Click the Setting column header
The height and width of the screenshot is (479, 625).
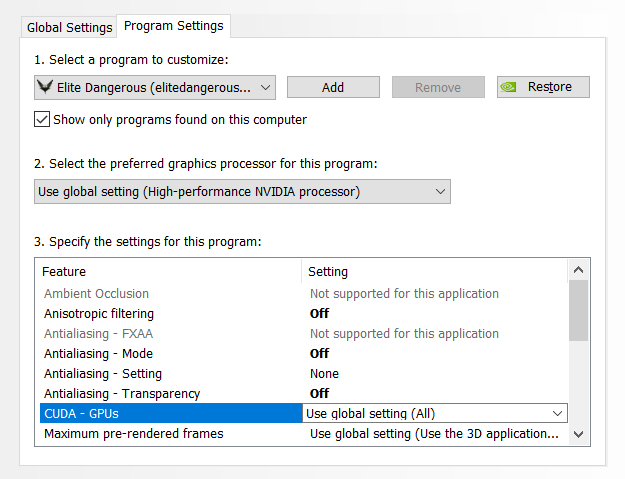tap(434, 271)
